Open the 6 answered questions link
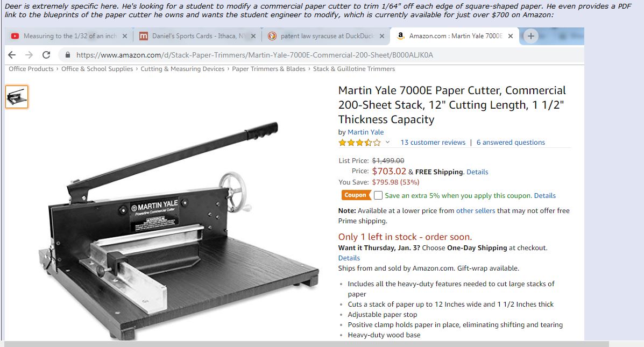Image resolution: width=644 pixels, height=347 pixels. click(x=511, y=143)
